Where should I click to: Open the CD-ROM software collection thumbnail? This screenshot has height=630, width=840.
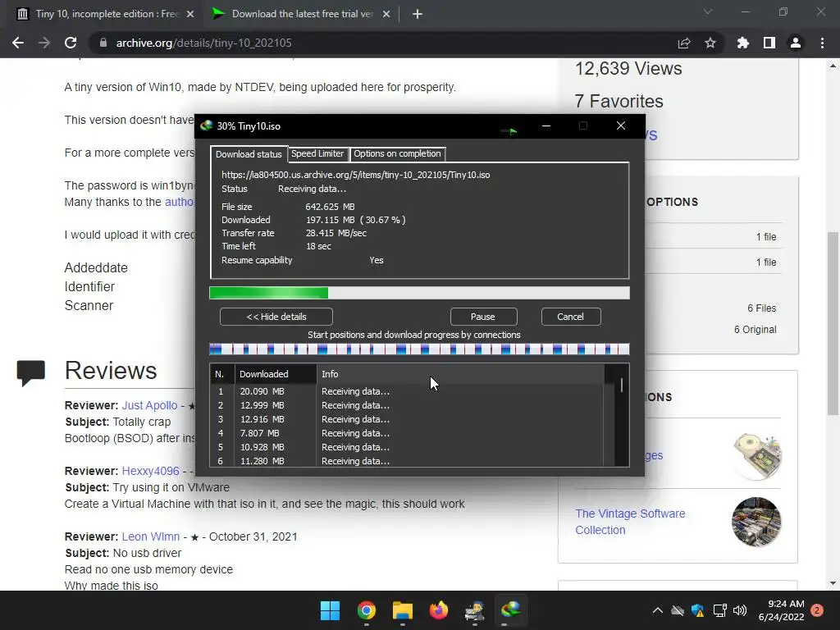coord(757,456)
